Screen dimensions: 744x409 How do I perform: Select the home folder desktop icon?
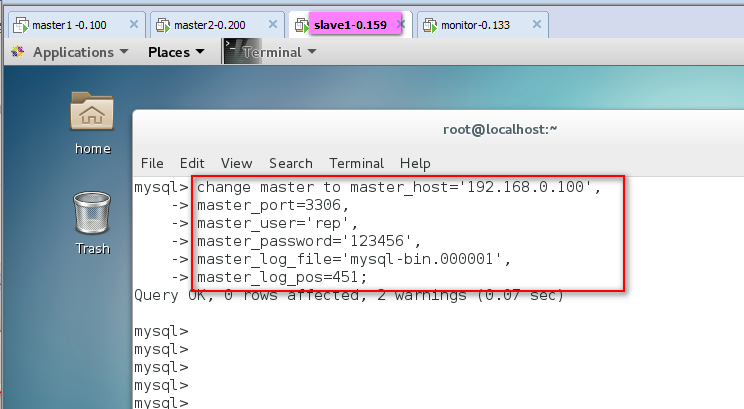92,111
